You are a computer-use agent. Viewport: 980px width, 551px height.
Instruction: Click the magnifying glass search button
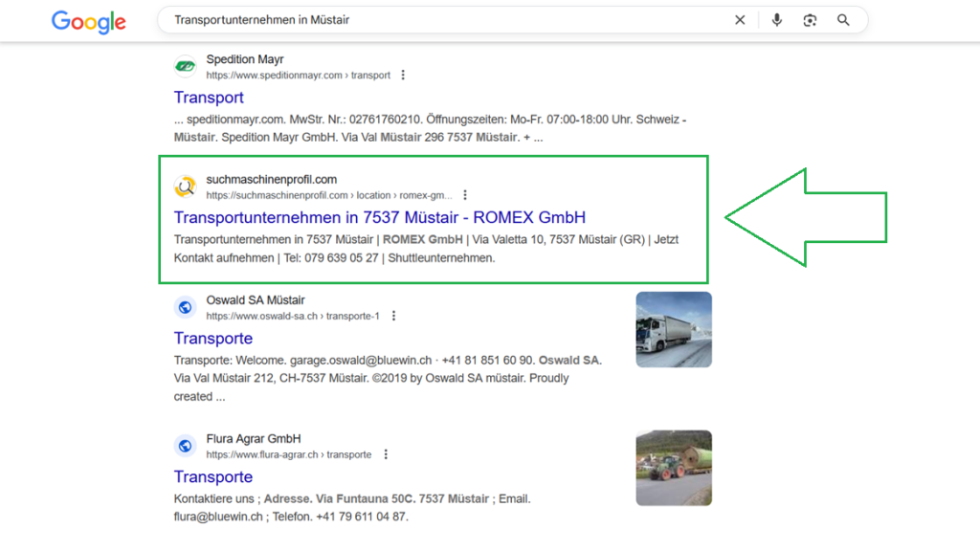pyautogui.click(x=843, y=20)
